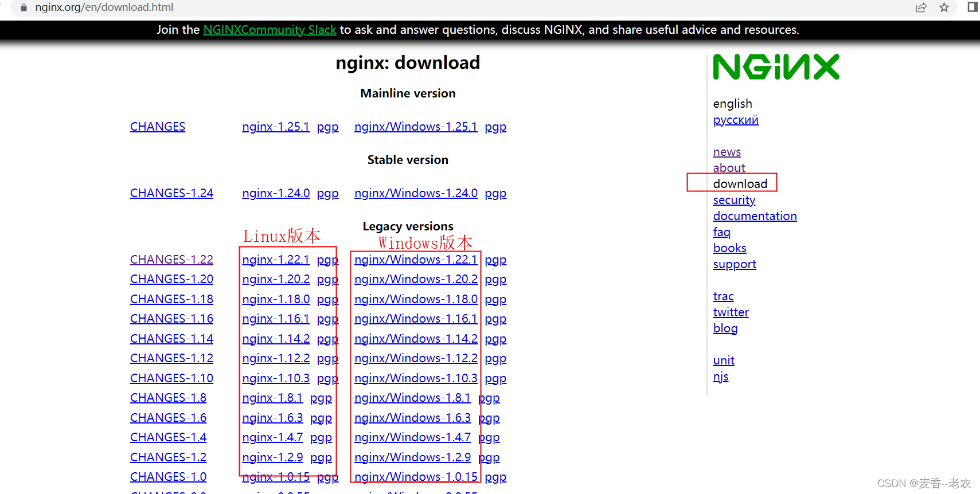Open CHANGES-1.16 link
980x494 pixels.
tap(171, 319)
